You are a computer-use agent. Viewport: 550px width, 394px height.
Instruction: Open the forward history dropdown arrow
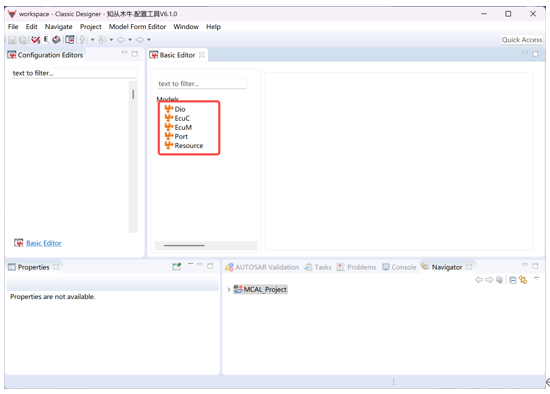pos(149,40)
